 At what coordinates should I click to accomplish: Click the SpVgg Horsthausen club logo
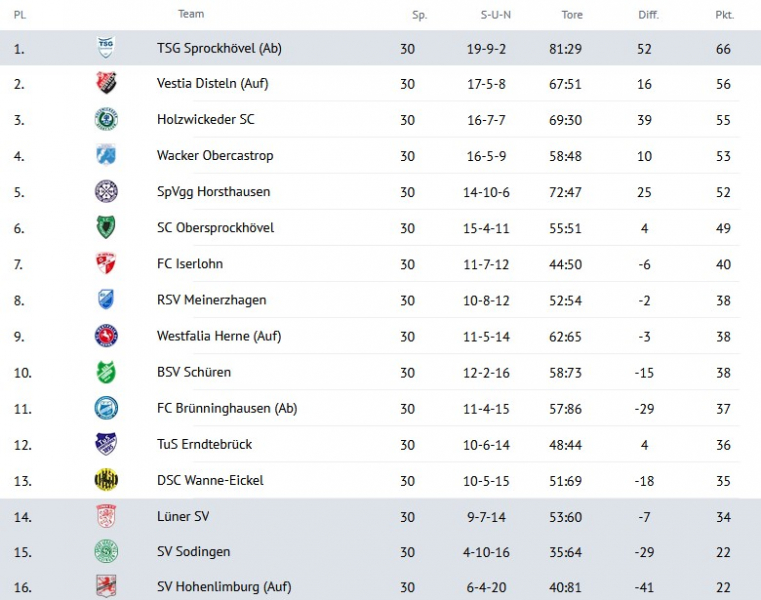106,192
